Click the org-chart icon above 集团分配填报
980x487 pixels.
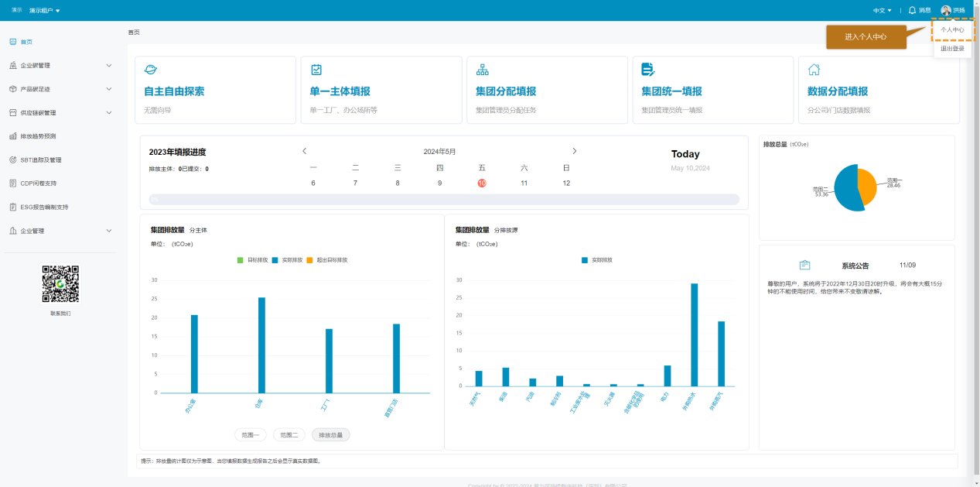(x=483, y=70)
